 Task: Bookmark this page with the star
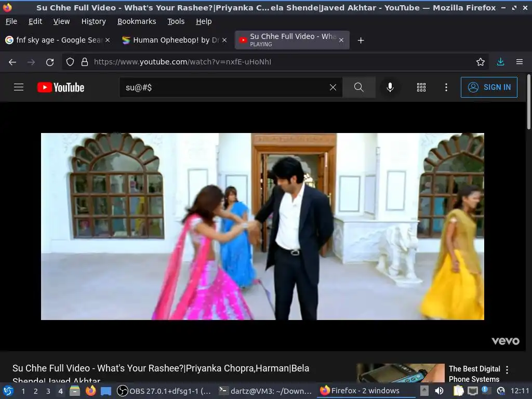pos(480,62)
